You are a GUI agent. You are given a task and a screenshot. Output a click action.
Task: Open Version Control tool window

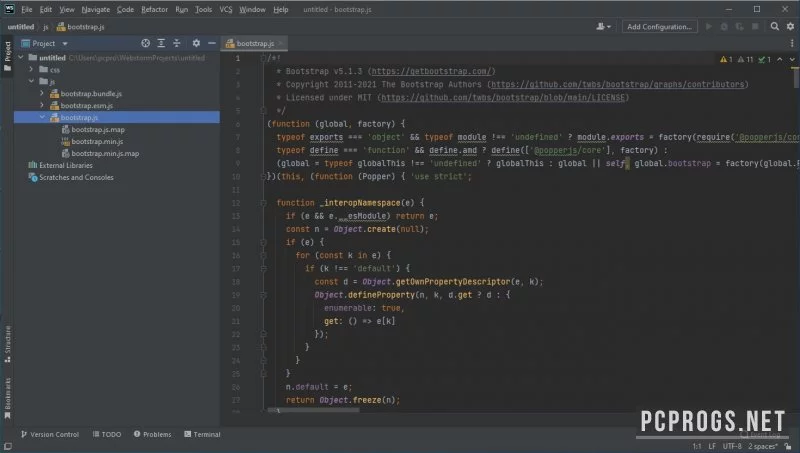coord(50,434)
